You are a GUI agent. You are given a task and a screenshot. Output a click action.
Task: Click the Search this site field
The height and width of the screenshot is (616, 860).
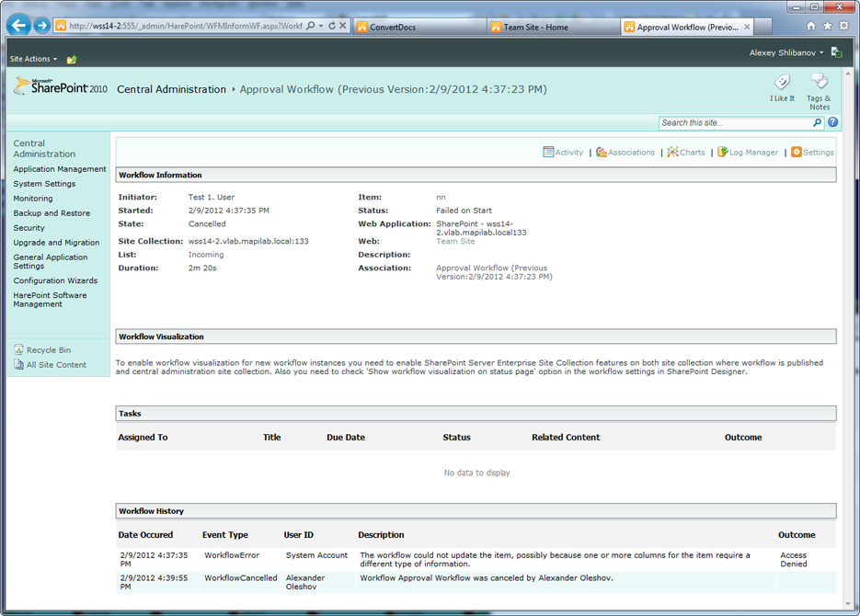point(734,122)
